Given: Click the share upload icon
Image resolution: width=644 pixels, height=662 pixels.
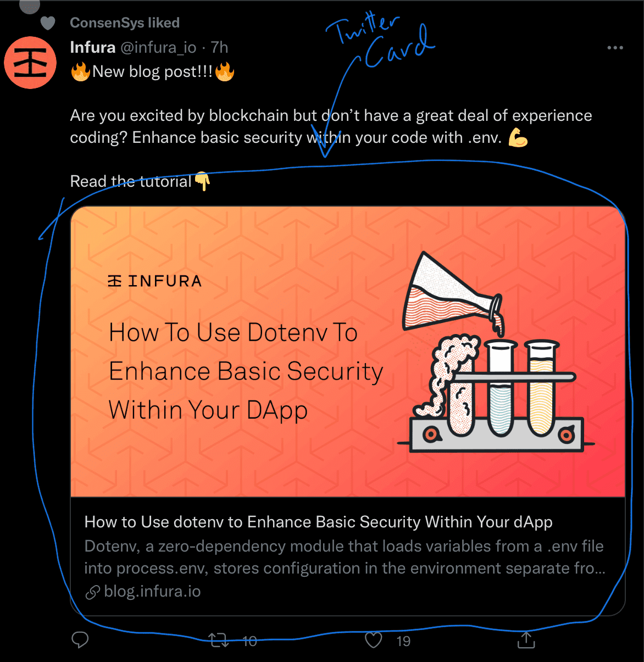Looking at the screenshot, I should point(526,639).
